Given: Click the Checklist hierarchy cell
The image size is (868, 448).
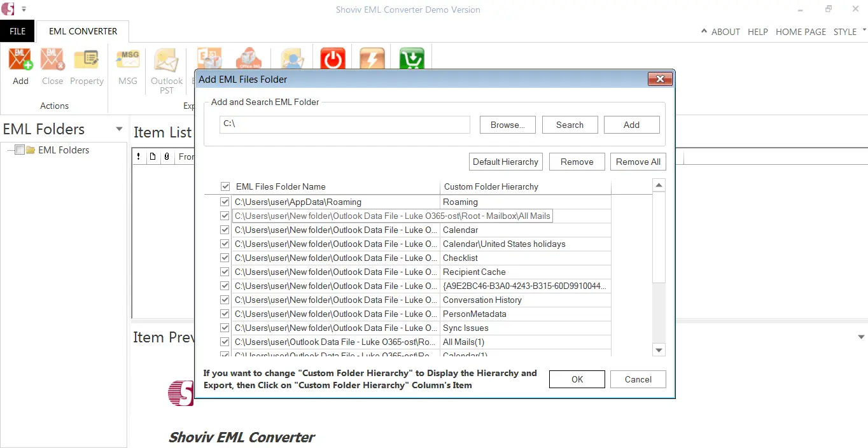Looking at the screenshot, I should [x=526, y=258].
